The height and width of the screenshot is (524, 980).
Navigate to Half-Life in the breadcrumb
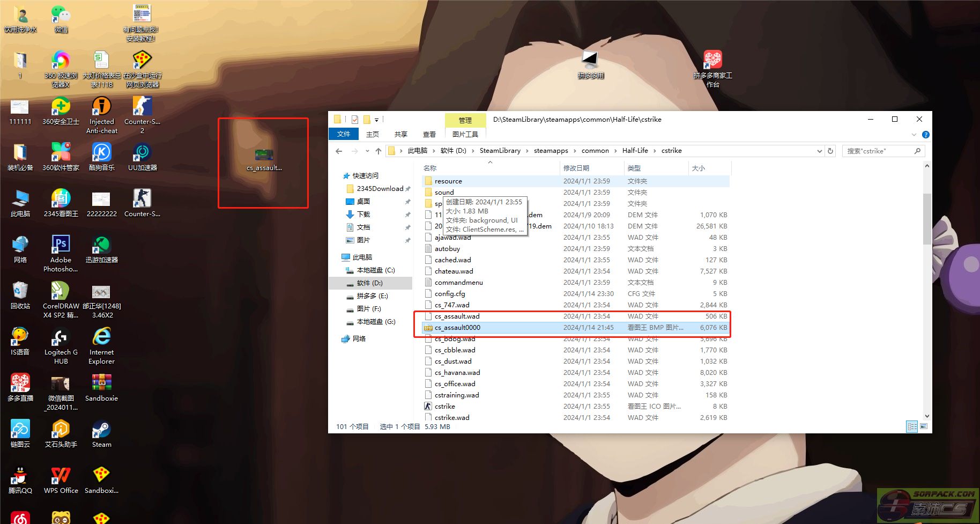[635, 151]
